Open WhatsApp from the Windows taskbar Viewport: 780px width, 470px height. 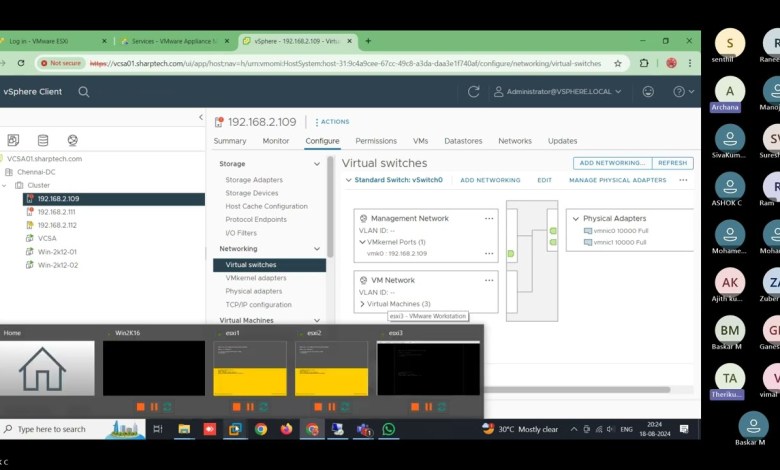click(x=389, y=429)
